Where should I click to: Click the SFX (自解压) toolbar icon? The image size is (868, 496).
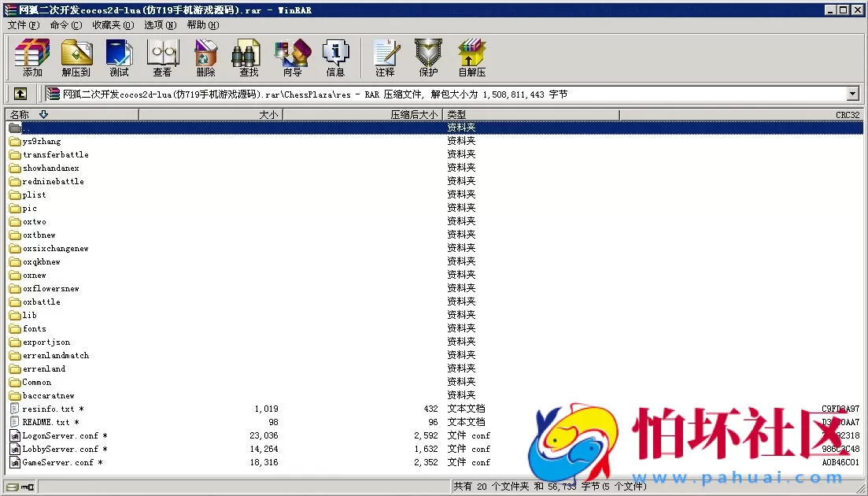(x=471, y=57)
